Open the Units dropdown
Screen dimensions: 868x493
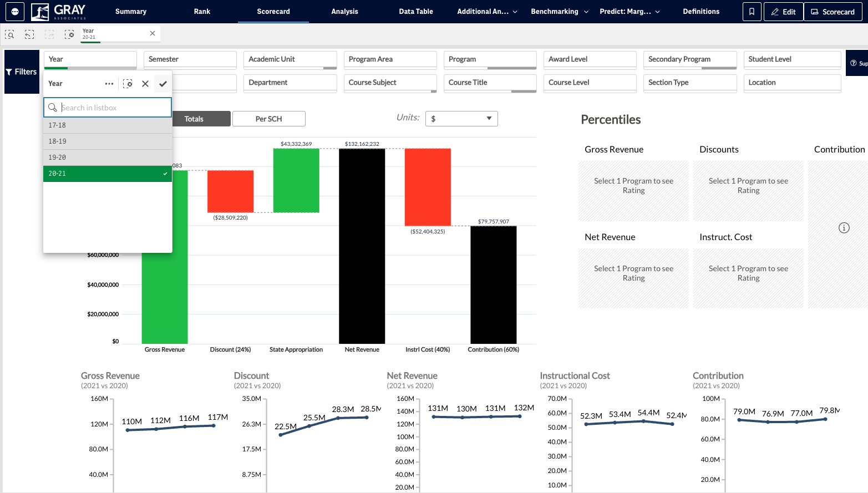coord(461,119)
